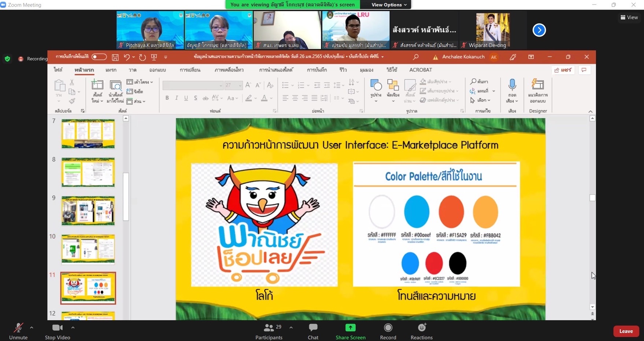
Task: Click the Undo arrow icon
Action: coord(127,57)
